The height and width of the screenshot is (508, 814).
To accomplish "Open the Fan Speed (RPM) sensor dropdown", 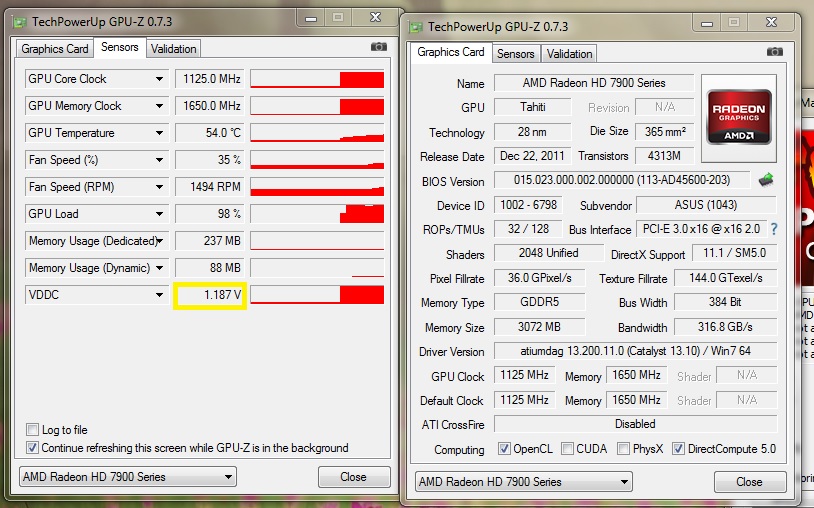I will coord(159,187).
